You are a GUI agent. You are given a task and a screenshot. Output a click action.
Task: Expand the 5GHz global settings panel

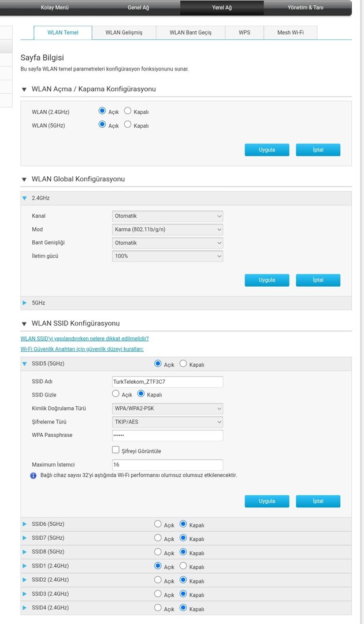[x=24, y=303]
